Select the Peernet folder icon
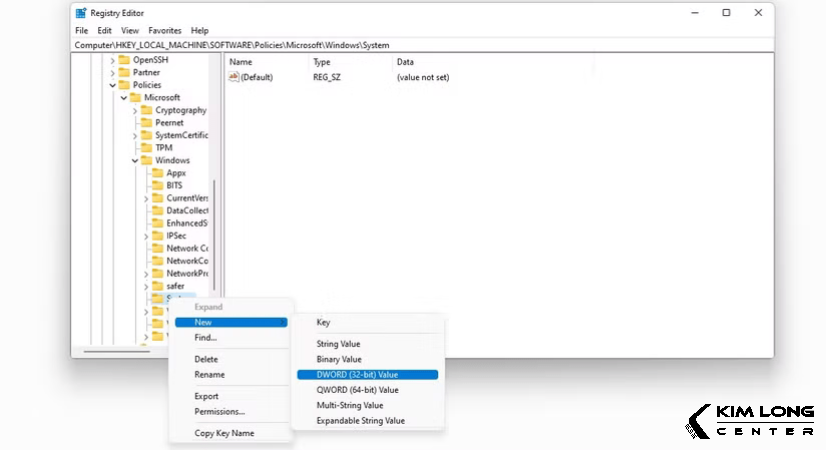The image size is (826, 450). [x=146, y=123]
